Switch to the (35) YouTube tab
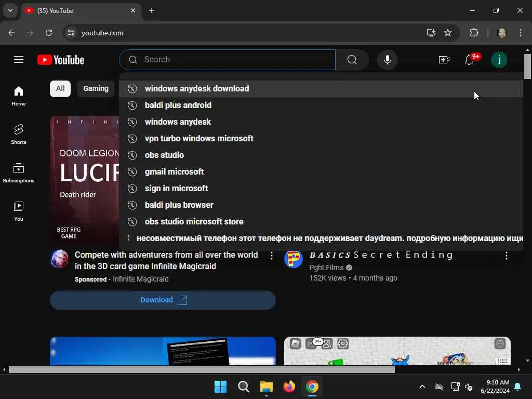 82,10
